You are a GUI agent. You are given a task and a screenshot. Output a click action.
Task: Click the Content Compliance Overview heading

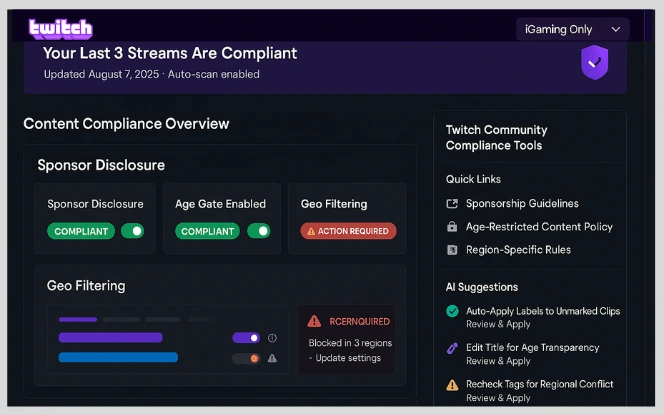pyautogui.click(x=126, y=124)
